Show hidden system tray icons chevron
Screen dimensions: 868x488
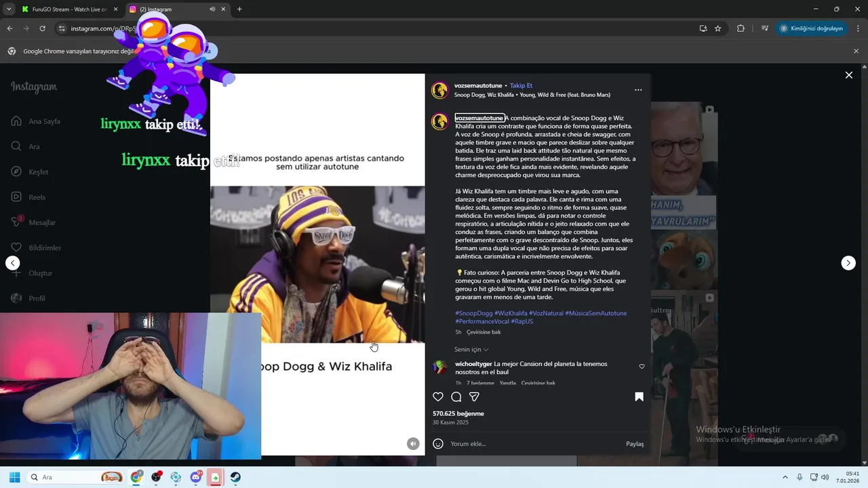(785, 477)
